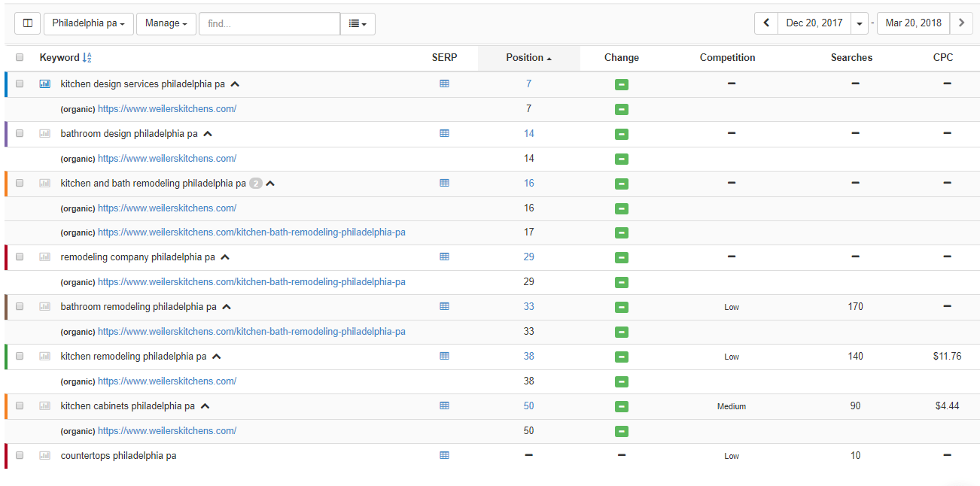The width and height of the screenshot is (980, 486).
Task: Sort table by Position column
Action: coord(528,58)
